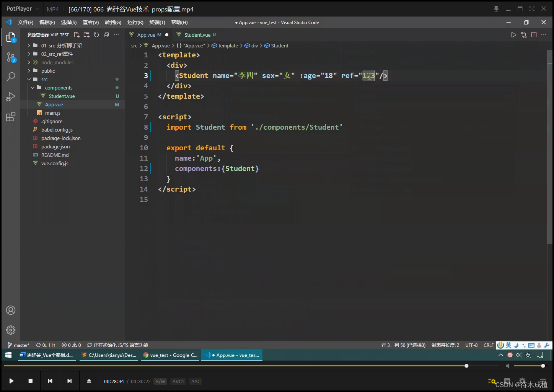The image size is (554, 392).
Task: Click the video seek bar handle
Action: (466, 366)
